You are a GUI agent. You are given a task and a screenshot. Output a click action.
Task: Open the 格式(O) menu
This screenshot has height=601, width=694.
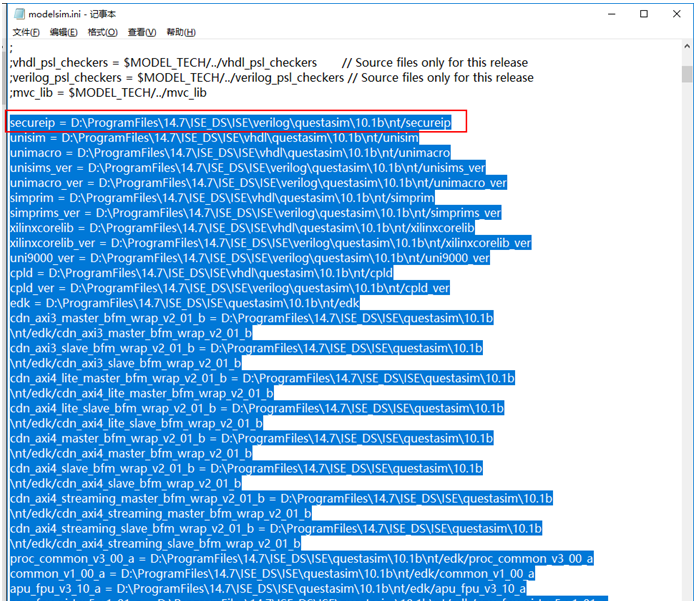(103, 32)
